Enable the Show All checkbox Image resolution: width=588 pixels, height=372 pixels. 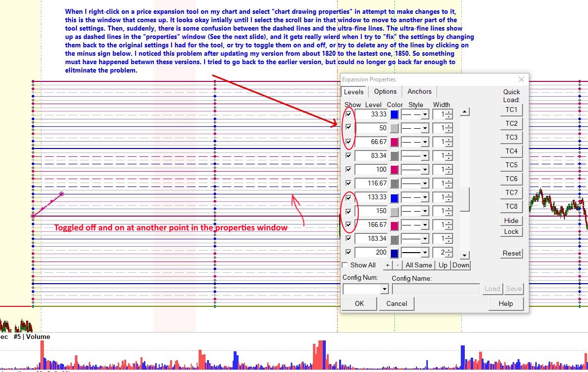click(345, 265)
